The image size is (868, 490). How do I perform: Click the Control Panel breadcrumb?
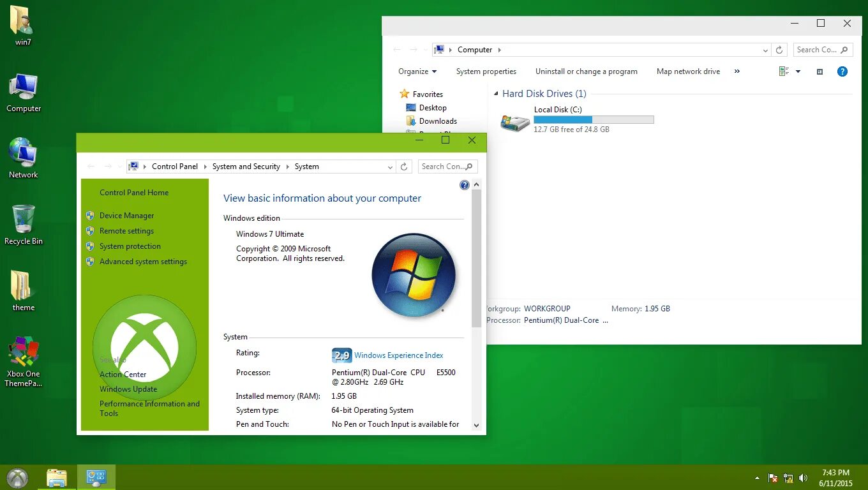coord(175,167)
